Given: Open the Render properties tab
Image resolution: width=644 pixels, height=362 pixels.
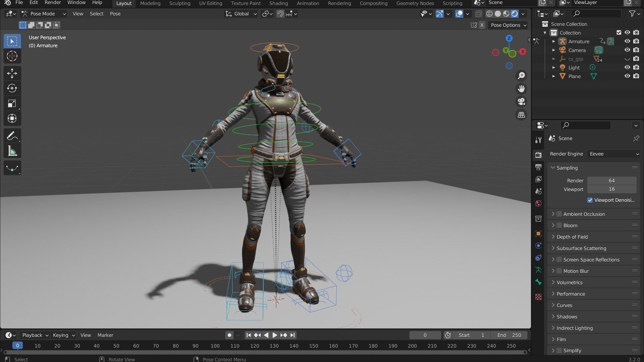Looking at the screenshot, I should pyautogui.click(x=538, y=155).
